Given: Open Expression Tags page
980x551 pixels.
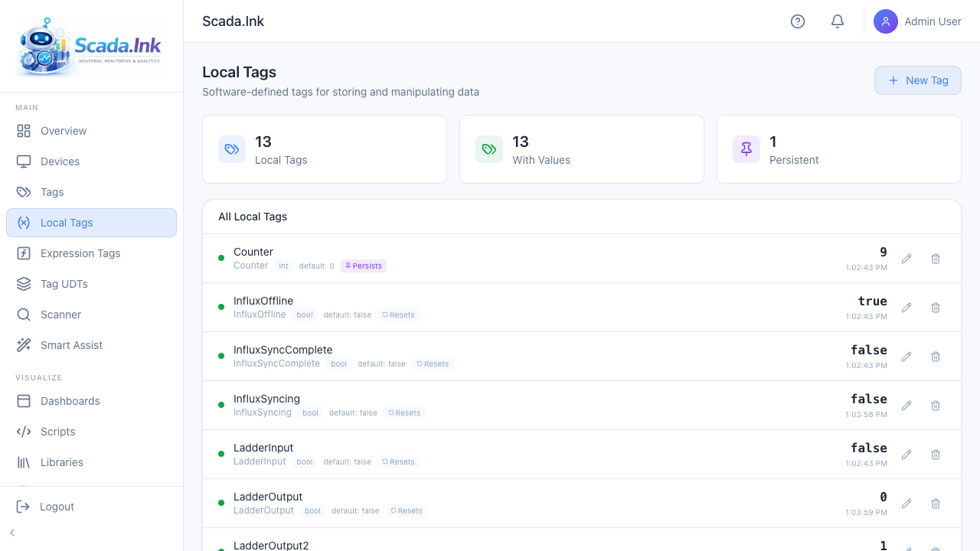Looking at the screenshot, I should (91, 253).
